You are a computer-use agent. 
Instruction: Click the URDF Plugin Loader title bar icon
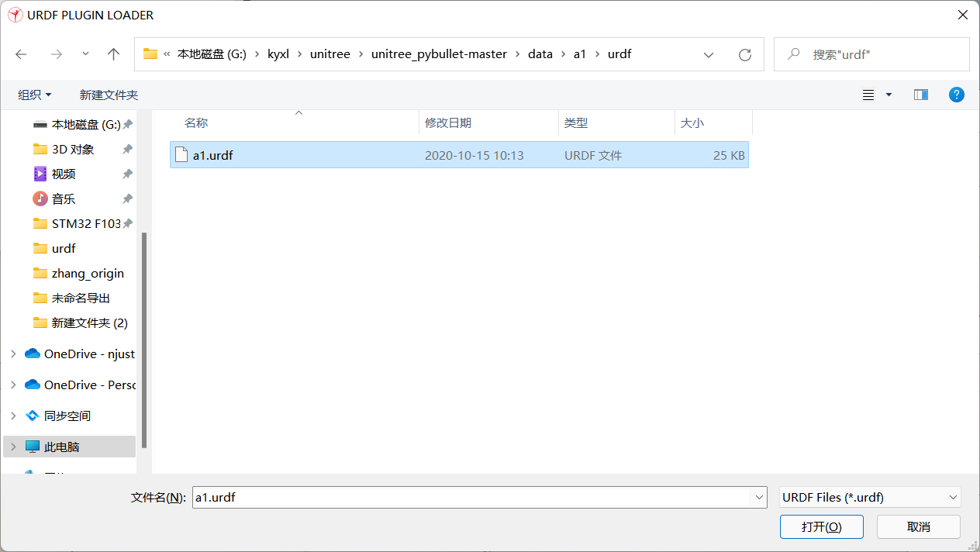click(x=15, y=14)
